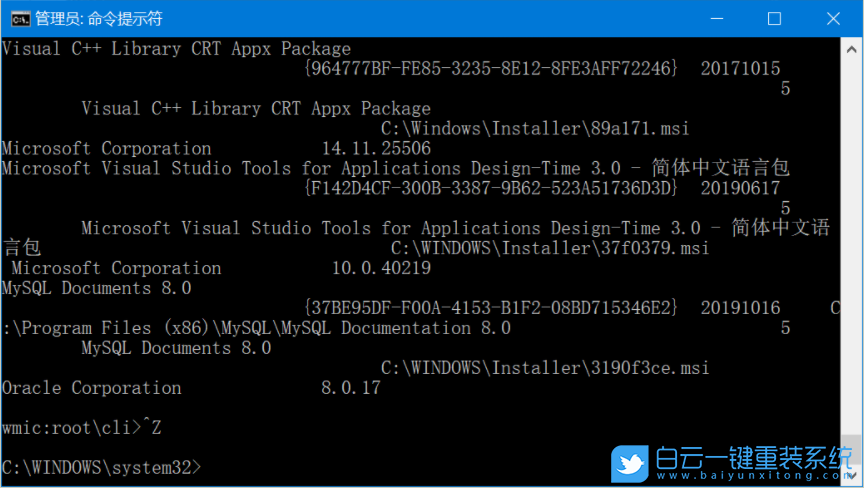Click the blue bird logo watermark
Viewport: 864px width, 488px height.
click(x=630, y=463)
